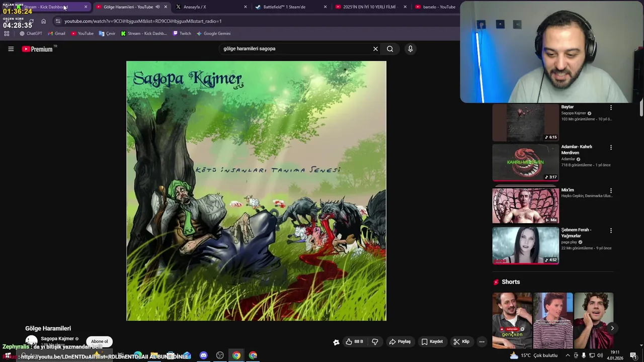This screenshot has width=644, height=362.
Task: Open the site info icon in address bar
Action: (x=58, y=21)
